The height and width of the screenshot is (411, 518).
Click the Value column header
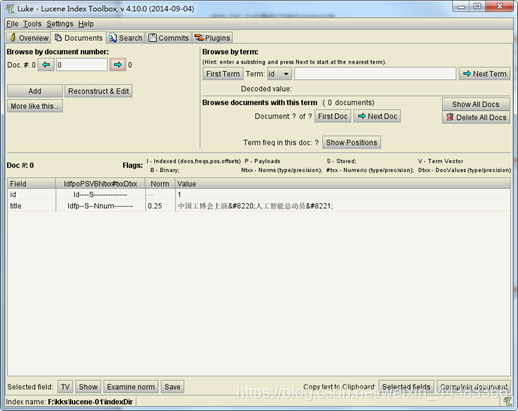point(343,184)
